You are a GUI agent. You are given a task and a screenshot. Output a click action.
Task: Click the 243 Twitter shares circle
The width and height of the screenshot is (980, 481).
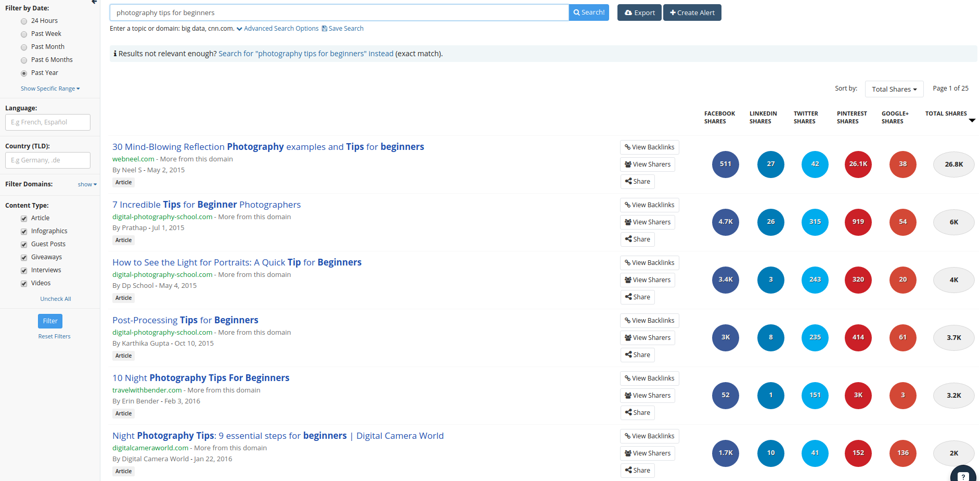tap(815, 280)
